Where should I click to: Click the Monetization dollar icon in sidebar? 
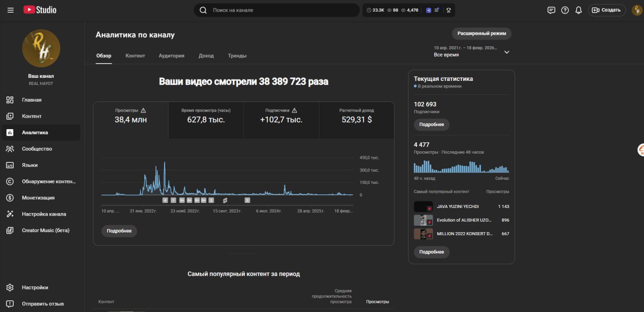click(10, 197)
